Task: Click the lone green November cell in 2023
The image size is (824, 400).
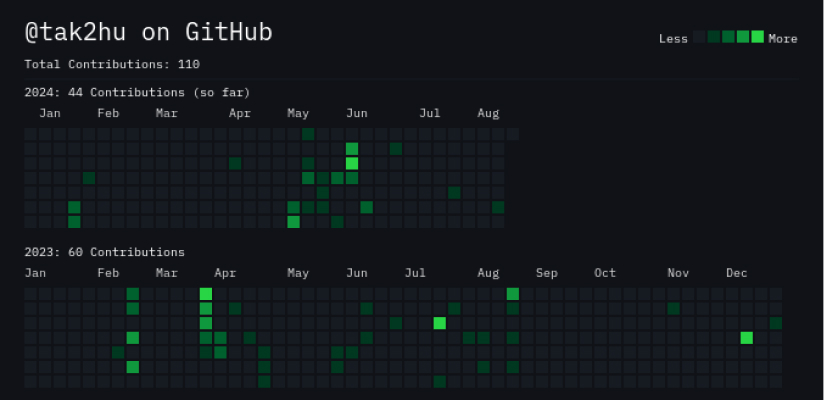Action: point(674,309)
